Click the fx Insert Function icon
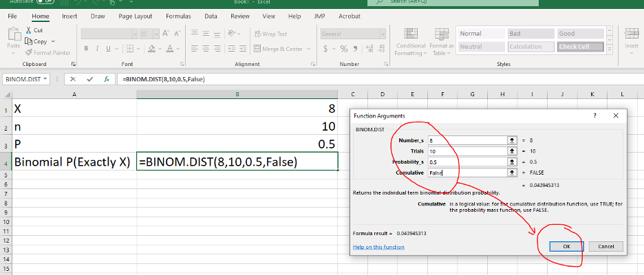Viewport: 644px width, 275px height. [x=107, y=79]
